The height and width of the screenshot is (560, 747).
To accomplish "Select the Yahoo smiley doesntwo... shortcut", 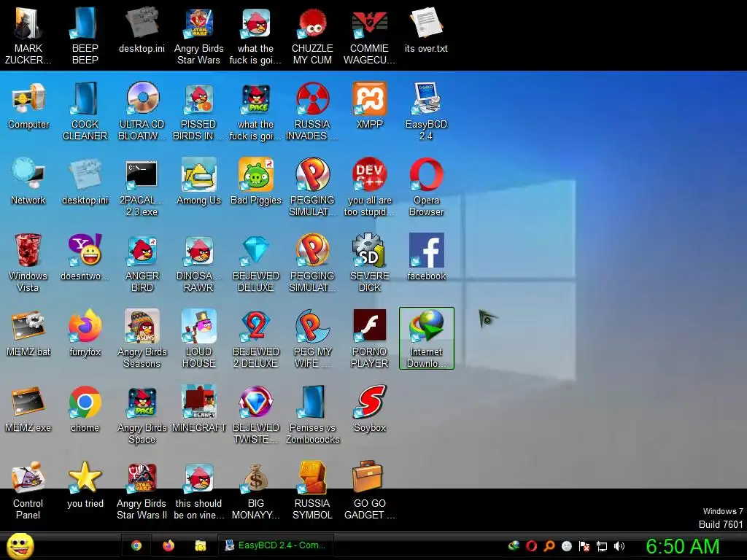I will pyautogui.click(x=85, y=257).
